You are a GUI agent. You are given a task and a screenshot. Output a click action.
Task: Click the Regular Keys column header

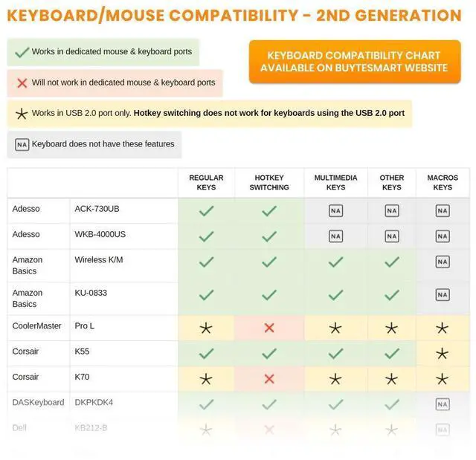[x=206, y=183]
